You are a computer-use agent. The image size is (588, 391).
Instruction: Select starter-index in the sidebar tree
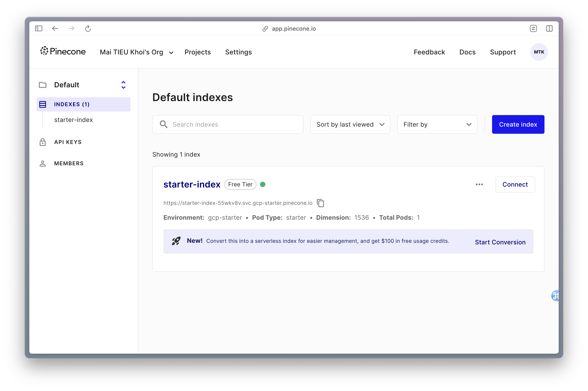(x=73, y=120)
